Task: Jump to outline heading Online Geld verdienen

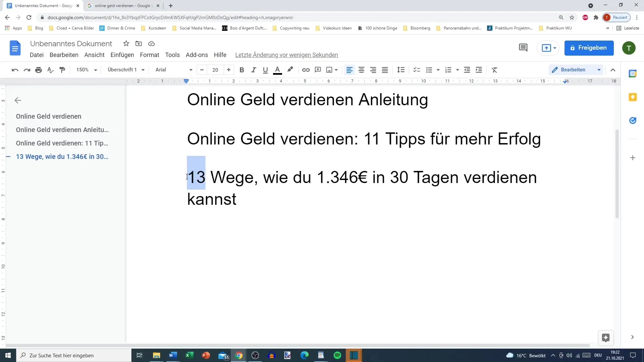Action: click(49, 116)
